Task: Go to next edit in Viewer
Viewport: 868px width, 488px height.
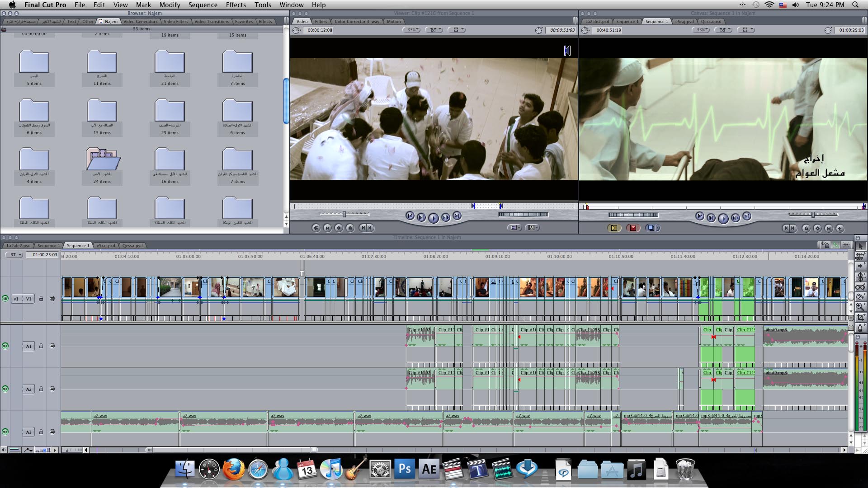Action: tap(457, 216)
